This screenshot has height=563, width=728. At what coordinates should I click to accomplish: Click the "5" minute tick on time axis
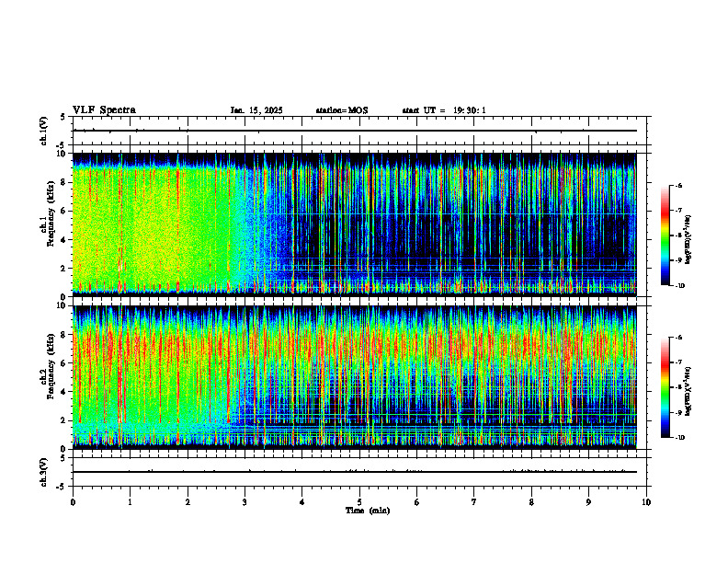point(359,502)
